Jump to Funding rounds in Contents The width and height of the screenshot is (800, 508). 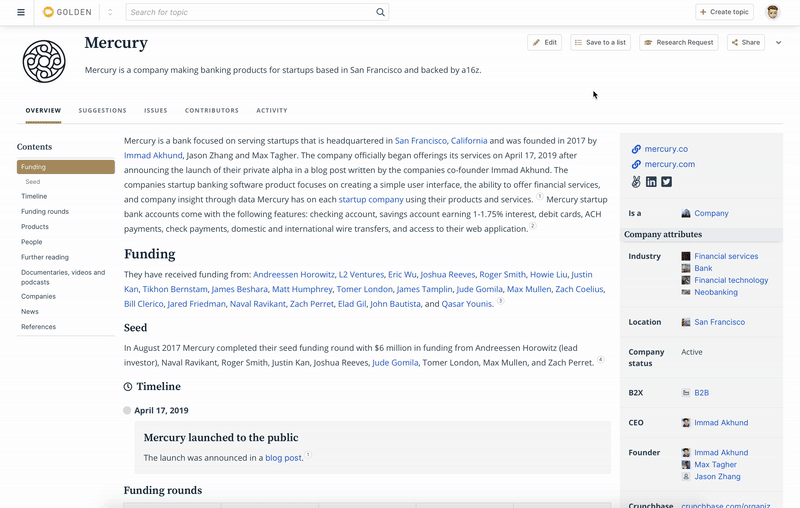(45, 212)
